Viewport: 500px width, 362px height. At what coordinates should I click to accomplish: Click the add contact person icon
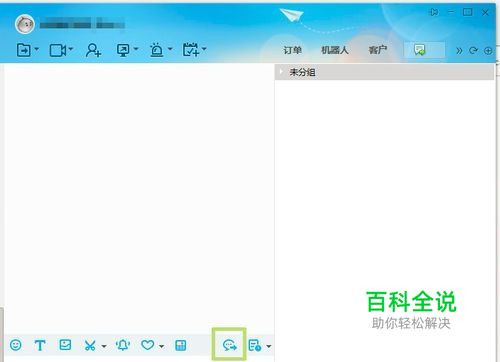93,50
